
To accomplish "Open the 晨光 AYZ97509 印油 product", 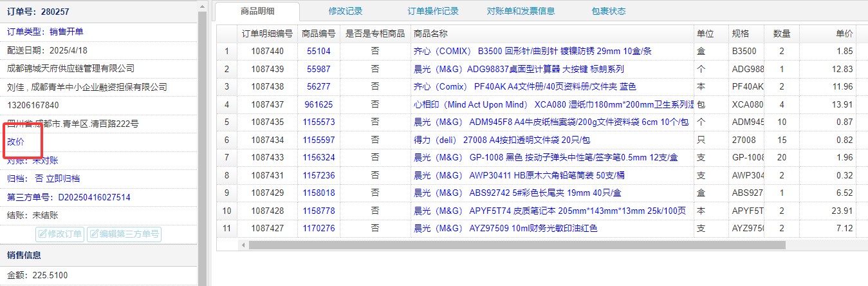I will click(505, 228).
